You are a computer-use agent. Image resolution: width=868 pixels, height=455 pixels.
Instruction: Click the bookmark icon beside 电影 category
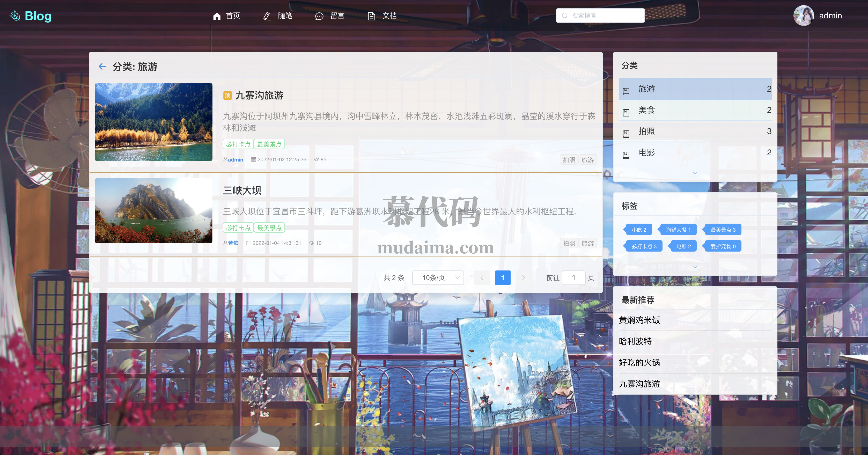pos(626,155)
